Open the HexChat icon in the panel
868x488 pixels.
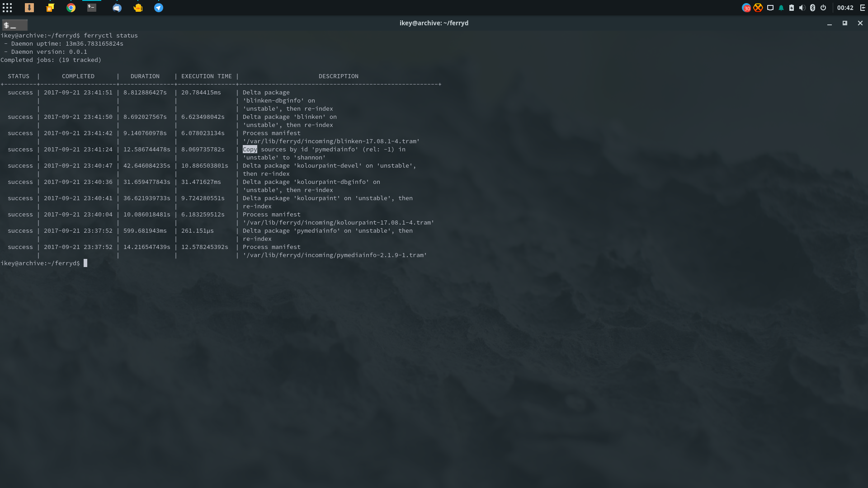[x=50, y=8]
